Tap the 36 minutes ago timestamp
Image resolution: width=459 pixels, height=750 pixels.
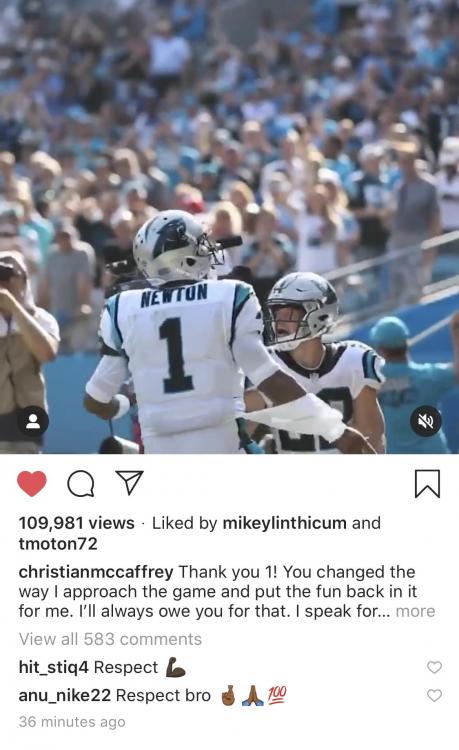point(72,722)
